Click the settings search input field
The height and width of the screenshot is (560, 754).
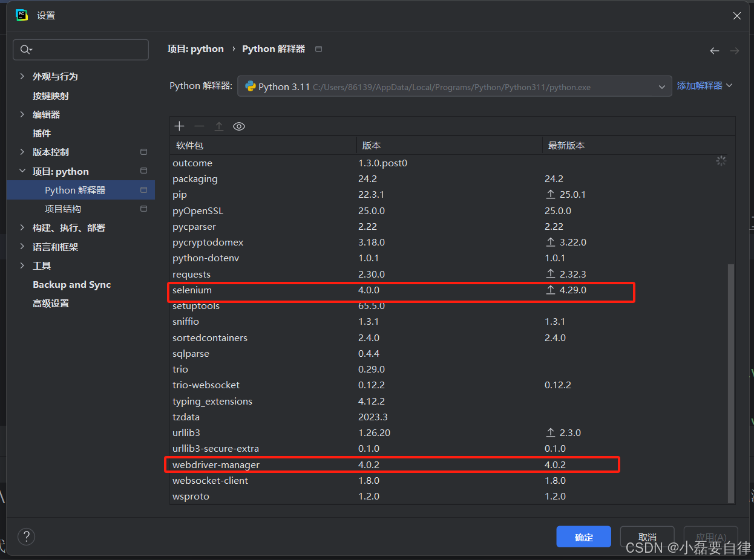(x=80, y=50)
